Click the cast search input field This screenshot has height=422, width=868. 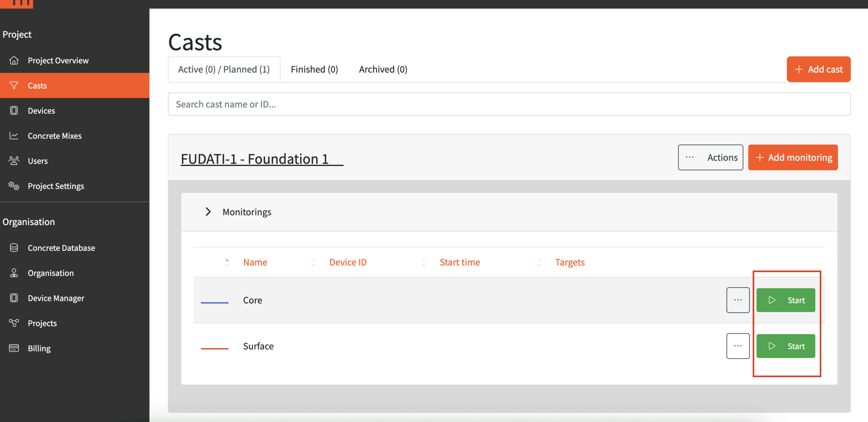pos(509,104)
